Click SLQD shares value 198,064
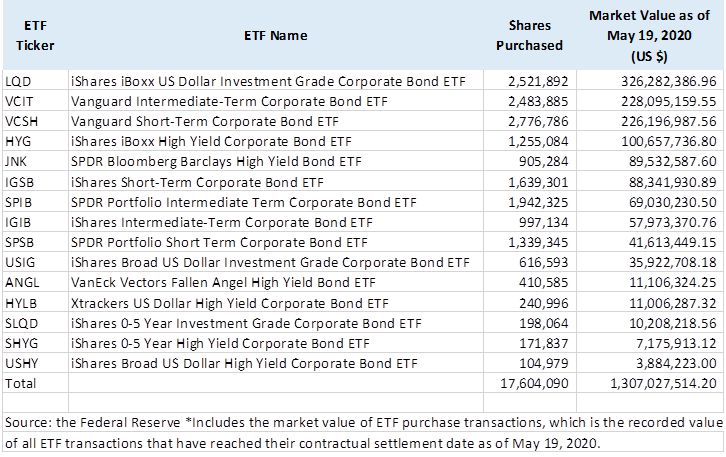This screenshot has height=457, width=726. 530,323
